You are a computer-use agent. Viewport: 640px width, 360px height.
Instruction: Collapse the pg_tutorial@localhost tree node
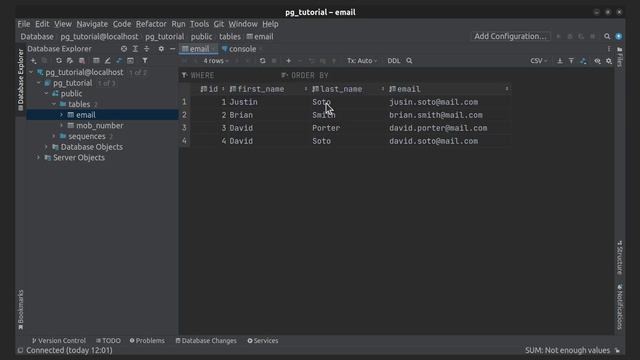click(x=31, y=72)
